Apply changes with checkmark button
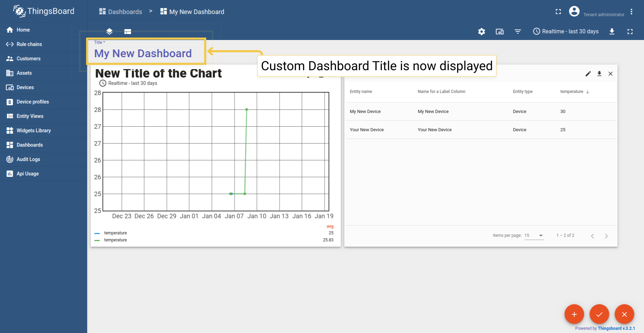This screenshot has height=333, width=644. 599,314
